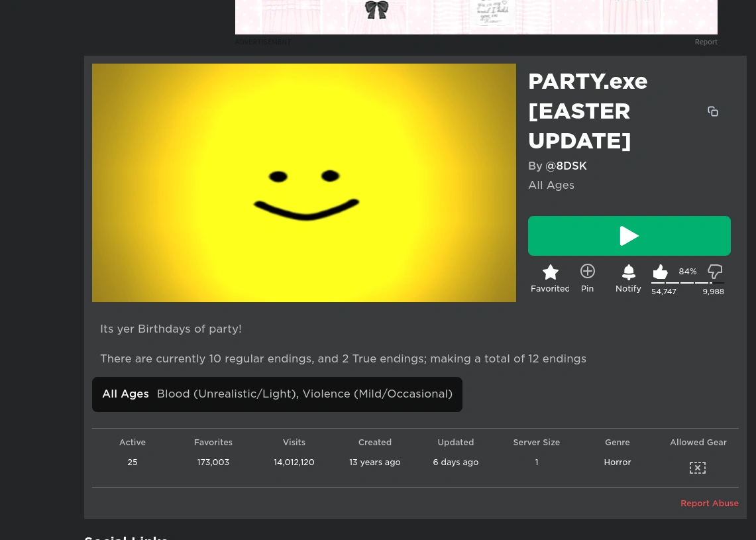Click the bell icon to get notifications

point(627,272)
